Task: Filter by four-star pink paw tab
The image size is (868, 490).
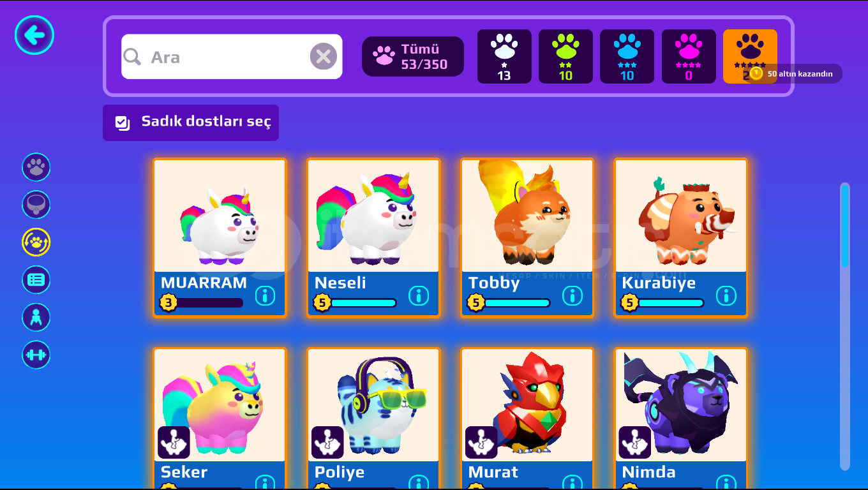Action: [689, 56]
